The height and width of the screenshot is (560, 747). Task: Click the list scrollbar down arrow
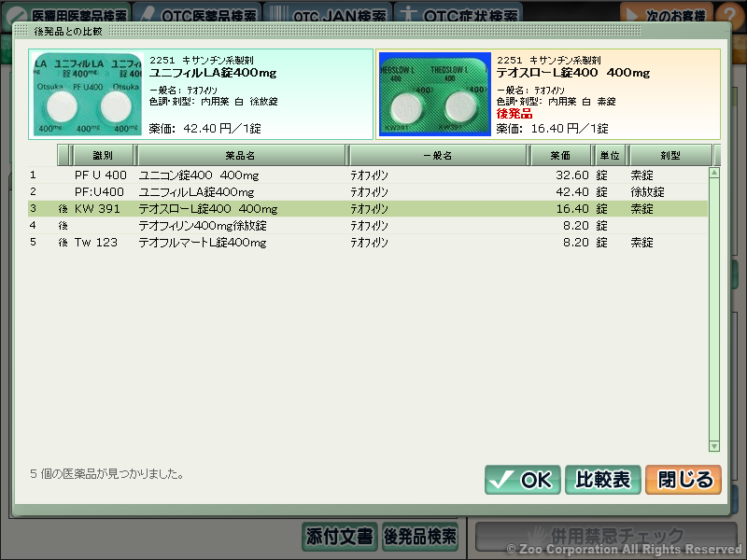coord(714,446)
